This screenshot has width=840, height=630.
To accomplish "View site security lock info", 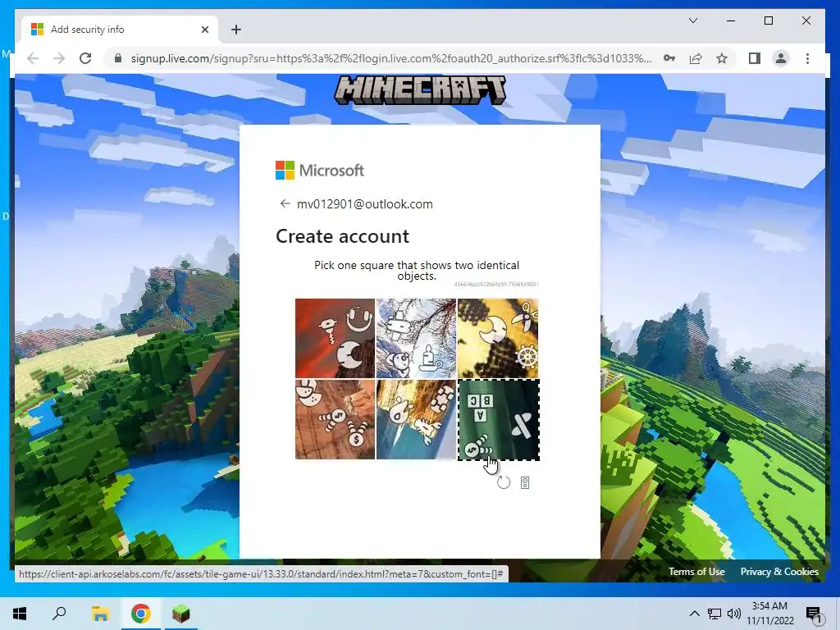I will point(118,58).
